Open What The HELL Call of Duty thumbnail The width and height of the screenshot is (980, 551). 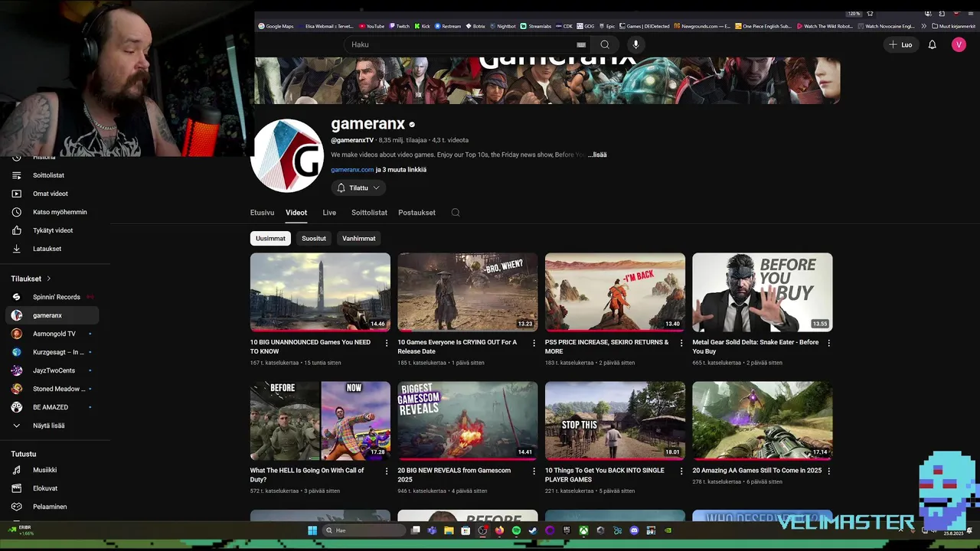pyautogui.click(x=320, y=421)
